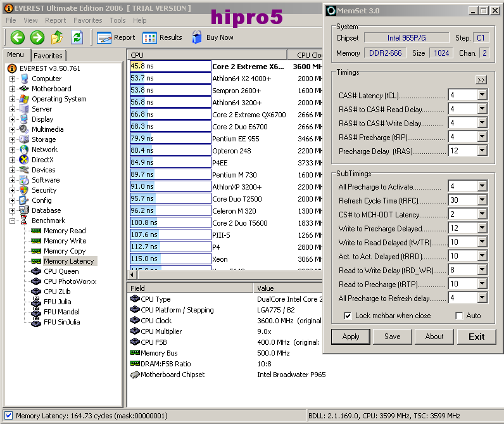This screenshot has height=424, width=504.
Task: Open the Results toolbar button
Action: point(162,37)
